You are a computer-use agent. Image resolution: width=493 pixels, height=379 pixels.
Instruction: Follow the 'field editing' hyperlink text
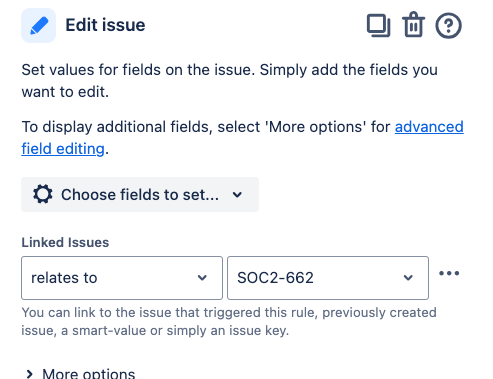(63, 149)
